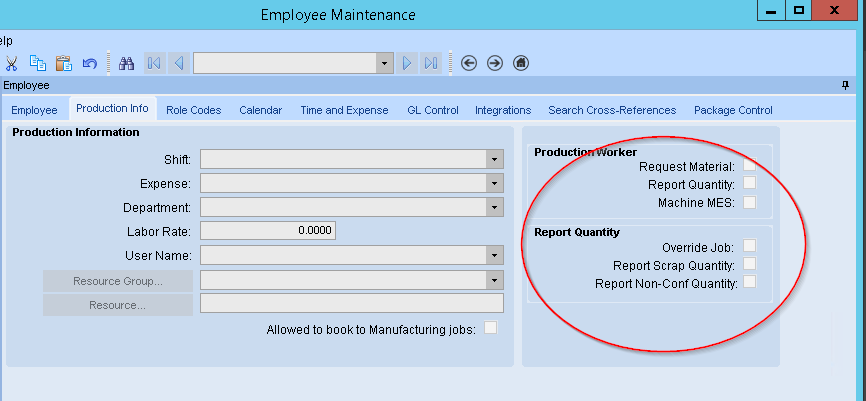This screenshot has width=866, height=401.
Task: Click the Copy icon in toolbar
Action: (x=37, y=63)
